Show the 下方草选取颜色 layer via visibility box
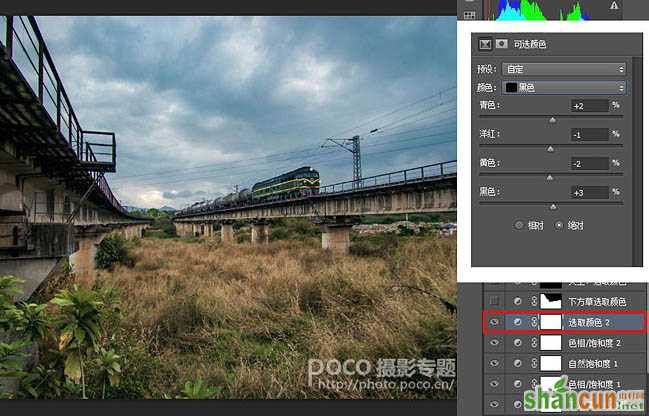Viewport: 649px width, 416px height. tap(494, 301)
